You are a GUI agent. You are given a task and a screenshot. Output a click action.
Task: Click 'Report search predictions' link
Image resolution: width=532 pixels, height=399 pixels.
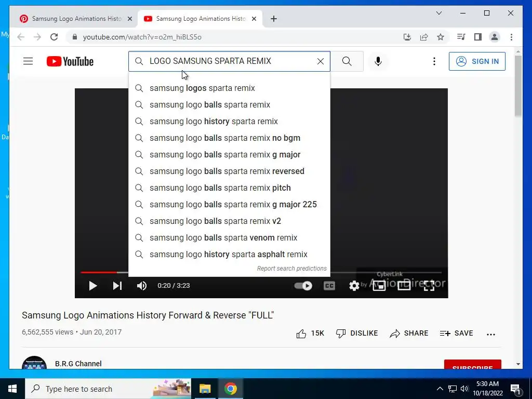[x=292, y=269]
